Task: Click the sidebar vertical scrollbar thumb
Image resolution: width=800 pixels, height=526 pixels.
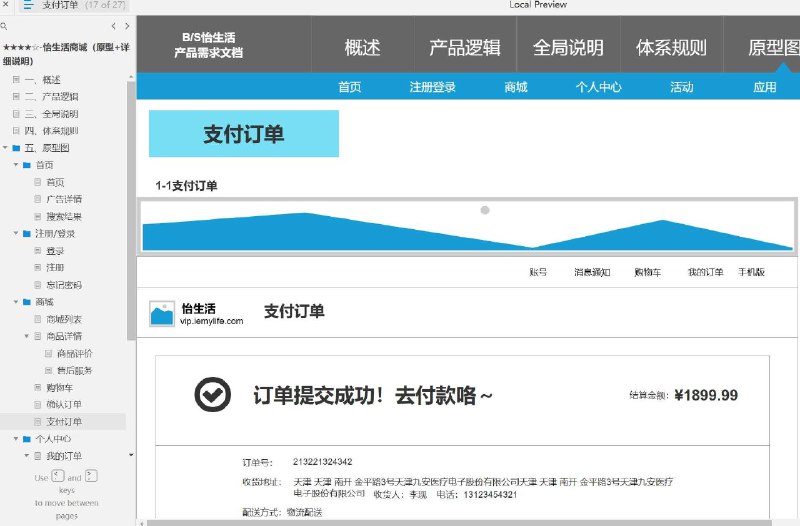Action: click(131, 210)
